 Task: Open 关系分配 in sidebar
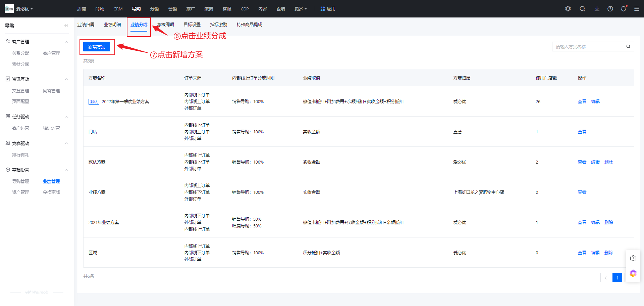[x=20, y=53]
